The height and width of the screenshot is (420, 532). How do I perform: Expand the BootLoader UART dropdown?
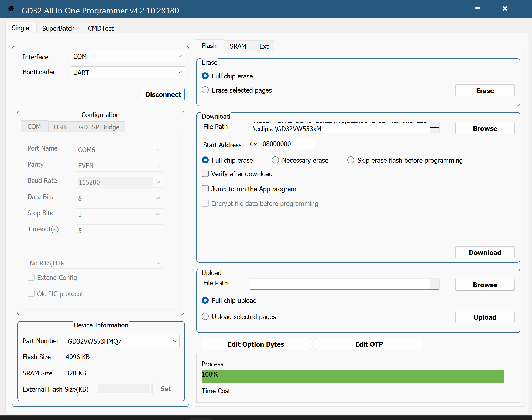[128, 73]
